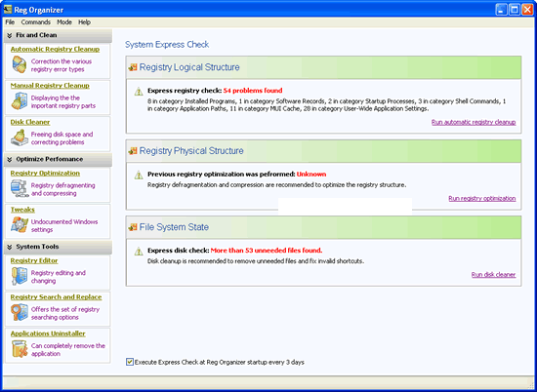Click the File System State header text
This screenshot has height=392, width=537.
click(174, 227)
